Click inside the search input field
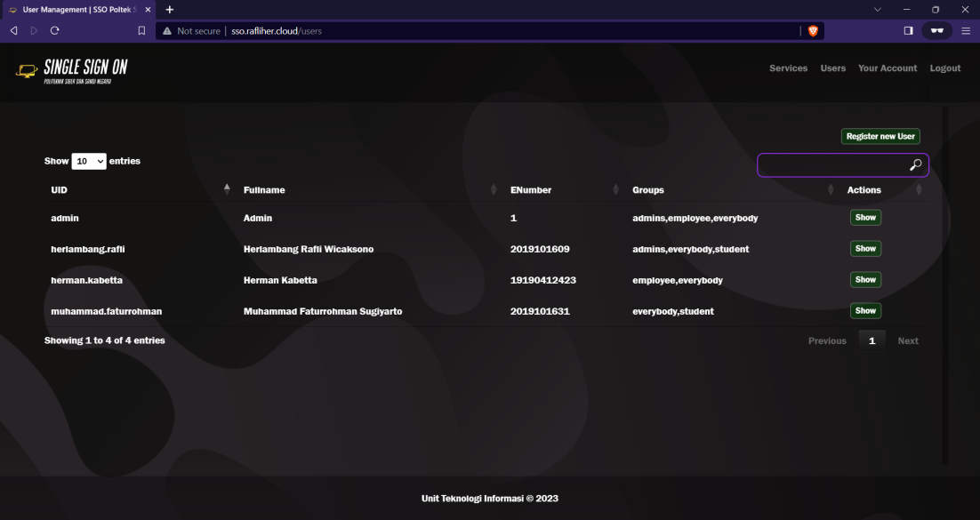The height and width of the screenshot is (520, 980). [x=836, y=164]
